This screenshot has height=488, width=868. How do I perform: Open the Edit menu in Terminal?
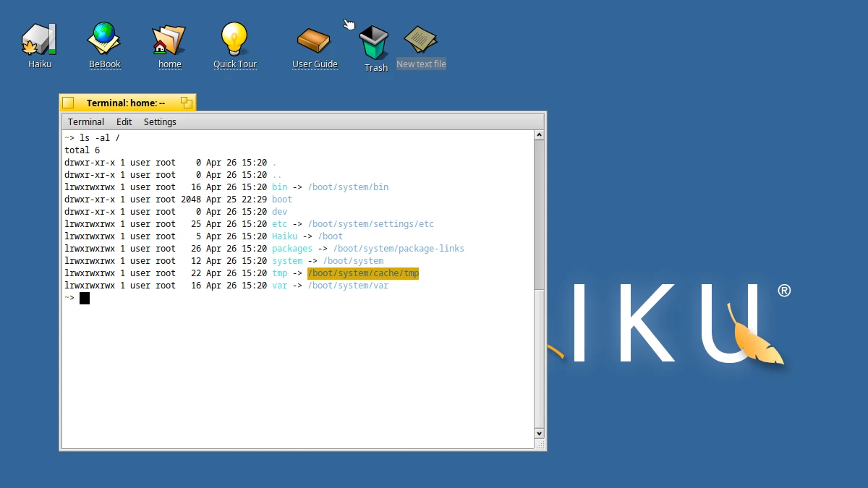(124, 121)
